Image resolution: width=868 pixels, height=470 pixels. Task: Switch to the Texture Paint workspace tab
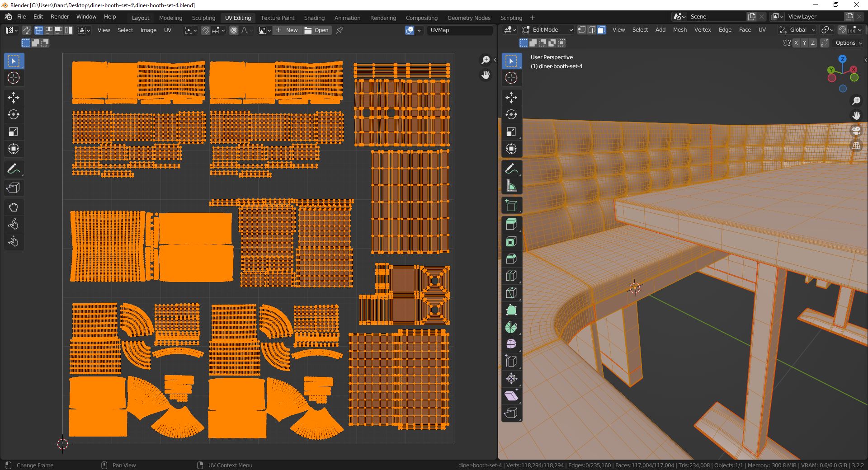tap(277, 18)
